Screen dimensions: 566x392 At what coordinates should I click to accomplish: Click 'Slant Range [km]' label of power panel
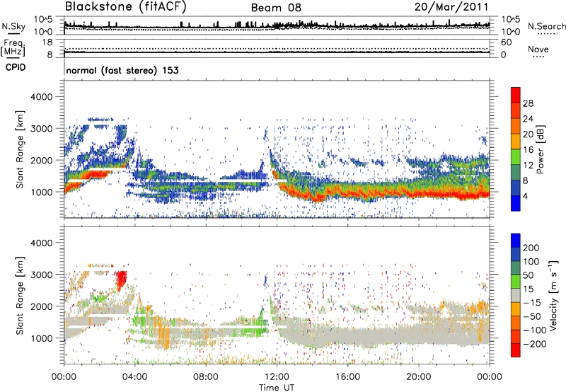coord(20,149)
